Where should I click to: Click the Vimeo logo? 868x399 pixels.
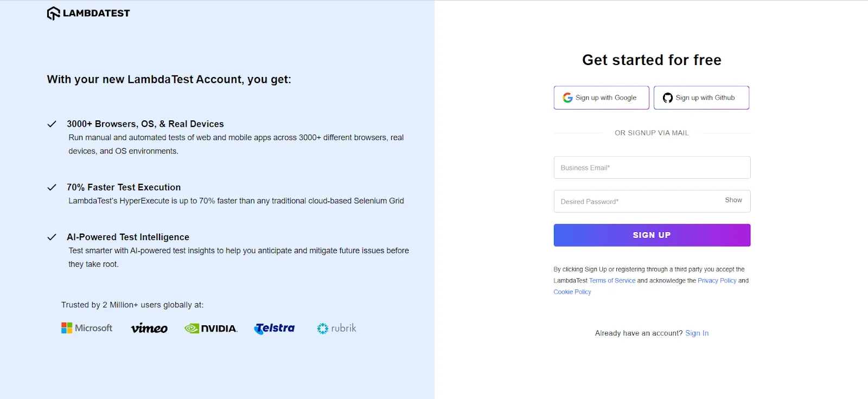point(149,328)
